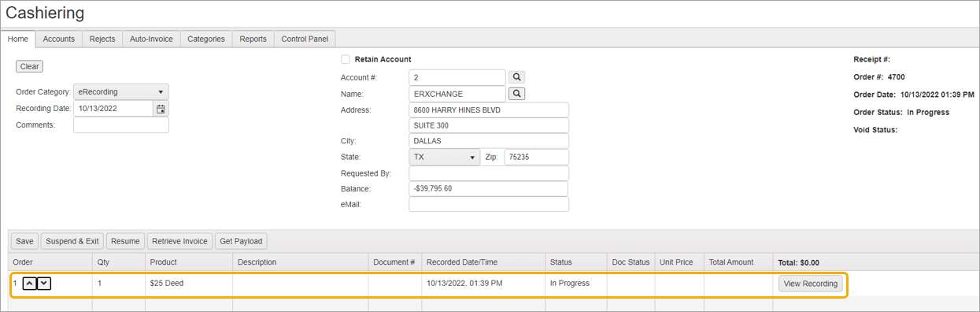Screen dimensions: 980x312
Task: Enable the Retain Account checkbox
Action: click(x=346, y=59)
